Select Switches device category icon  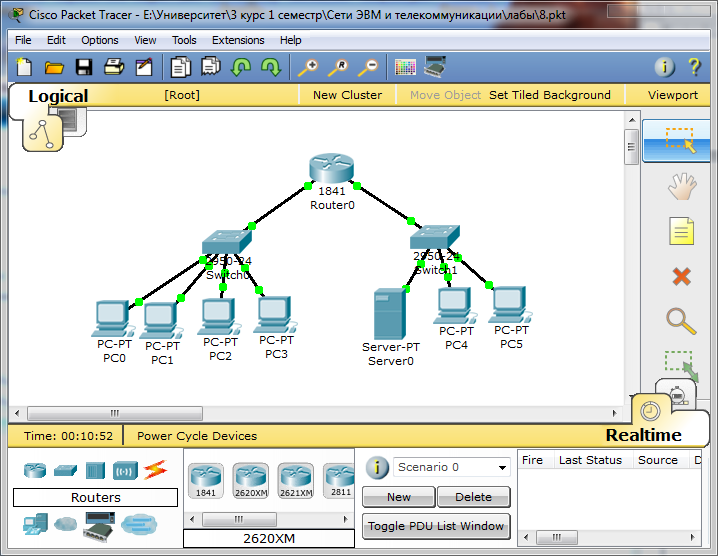pyautogui.click(x=65, y=470)
